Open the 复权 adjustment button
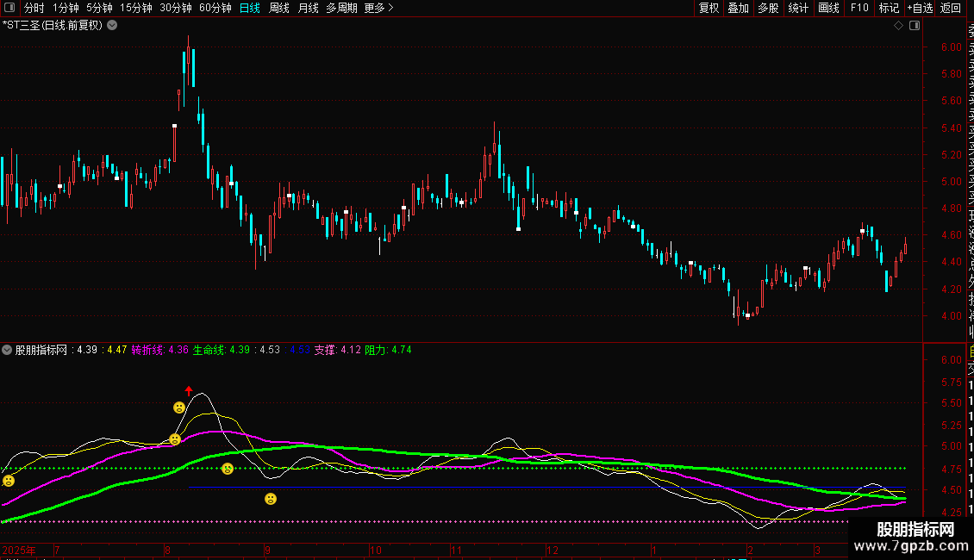Image resolution: width=974 pixels, height=560 pixels. [709, 8]
